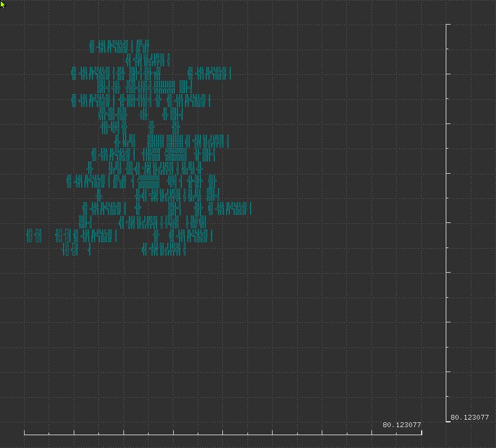Click the rightmost teal cell group in layout
Viewport: 496px width, 448px height.
tap(230, 208)
